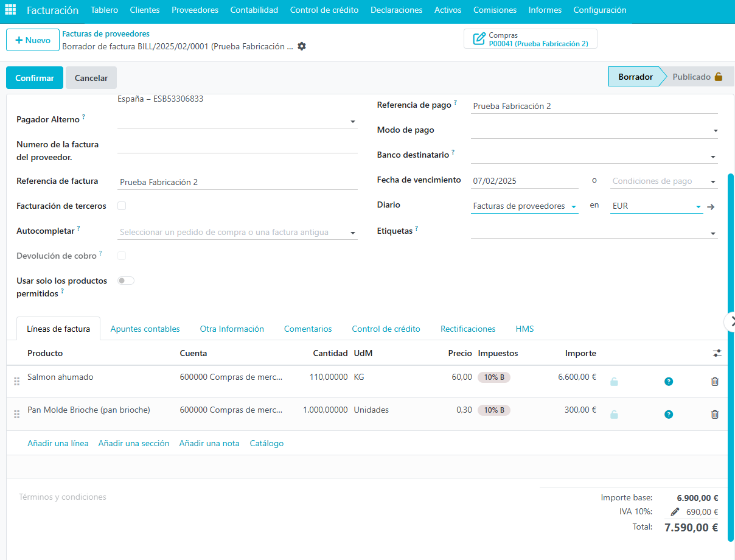Expand the Etiquetas dropdown
Image resolution: width=735 pixels, height=560 pixels.
713,233
